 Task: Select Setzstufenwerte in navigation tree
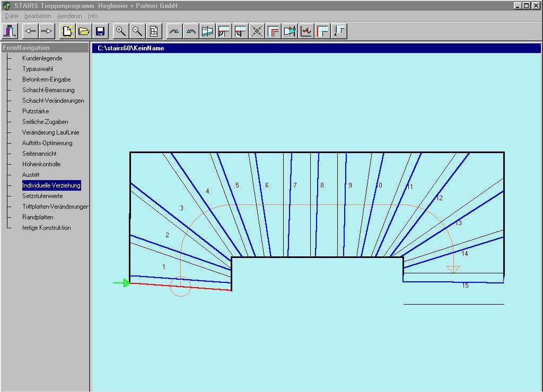42,196
